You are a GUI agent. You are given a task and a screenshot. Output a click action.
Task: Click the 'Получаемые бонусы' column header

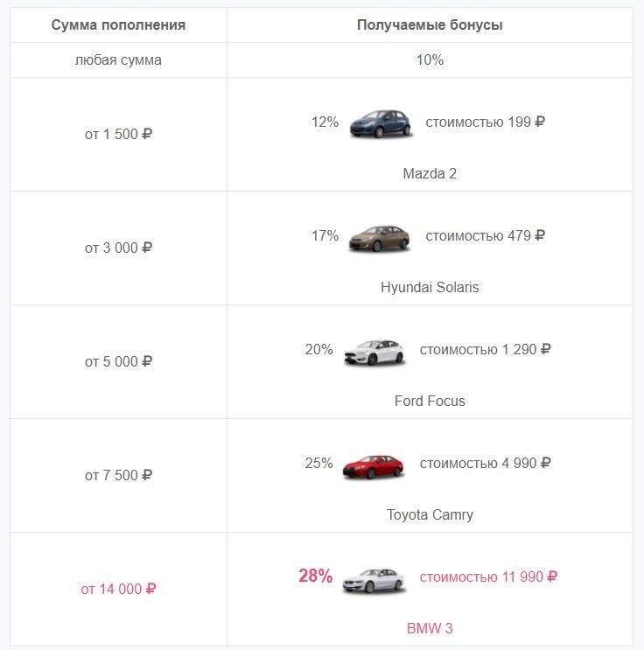click(430, 24)
